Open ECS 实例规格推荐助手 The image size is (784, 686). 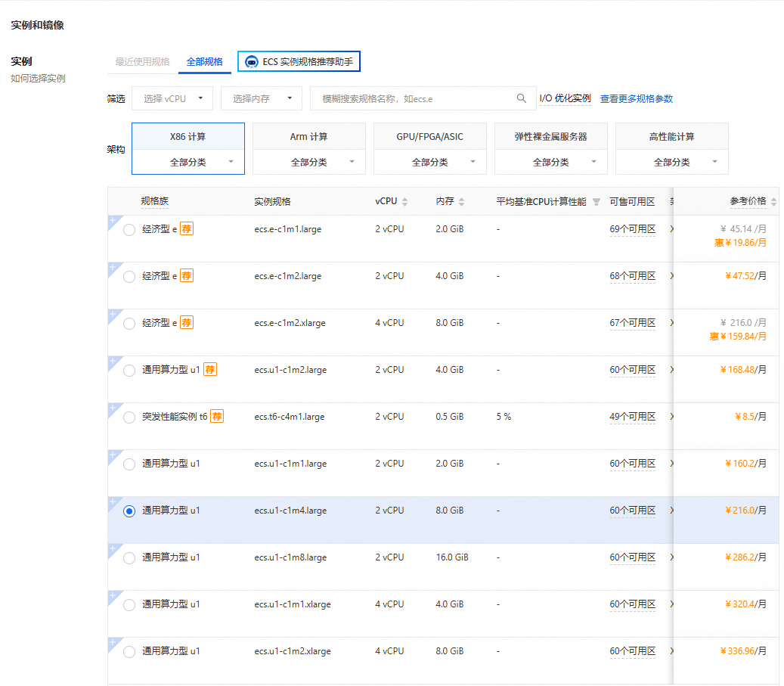pyautogui.click(x=299, y=61)
